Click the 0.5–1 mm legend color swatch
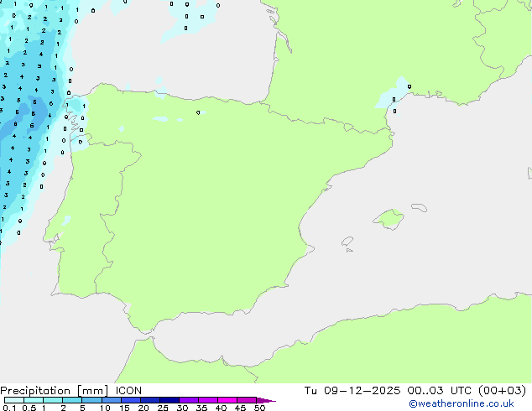This screenshot has width=532, height=411. click(x=34, y=400)
